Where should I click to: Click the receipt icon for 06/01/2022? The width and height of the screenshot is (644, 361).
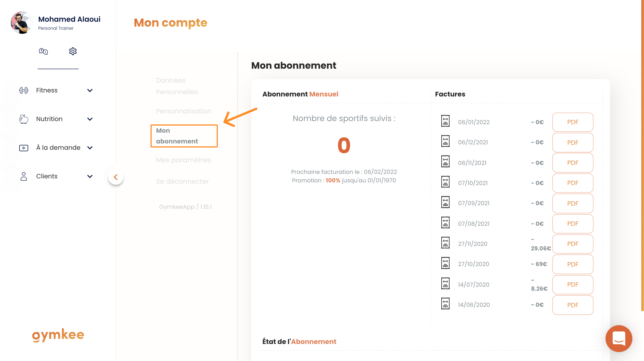coord(445,121)
